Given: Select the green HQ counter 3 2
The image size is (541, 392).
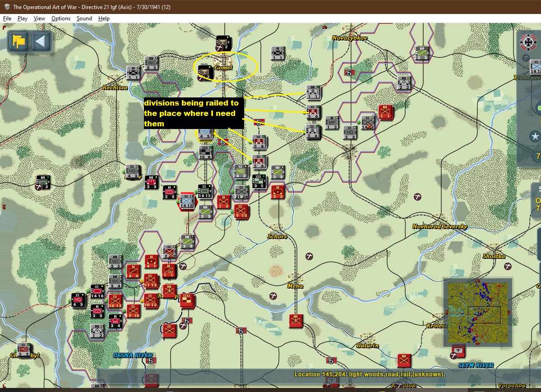Looking at the screenshot, I should [x=241, y=171].
